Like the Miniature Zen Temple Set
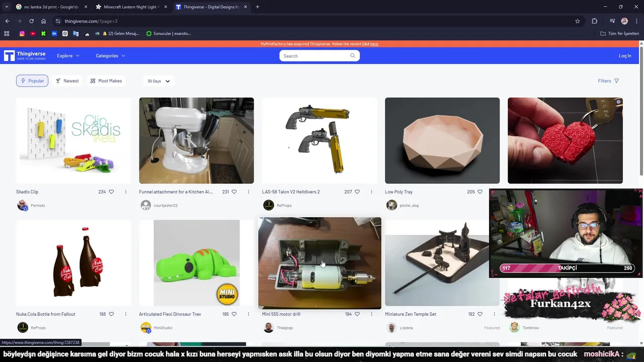The height and width of the screenshot is (362, 644). tap(480, 314)
